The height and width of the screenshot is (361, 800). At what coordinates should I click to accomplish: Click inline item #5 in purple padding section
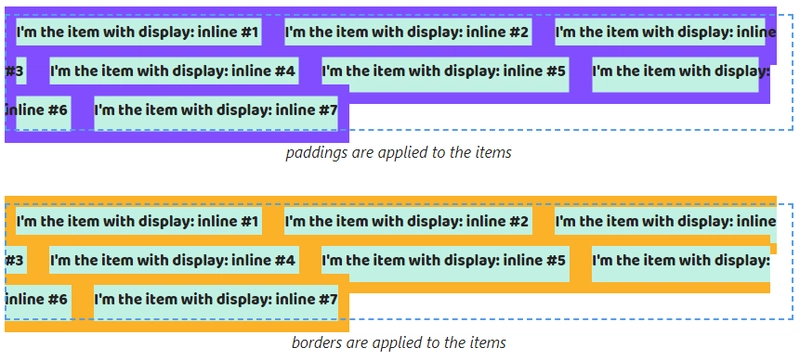point(445,71)
